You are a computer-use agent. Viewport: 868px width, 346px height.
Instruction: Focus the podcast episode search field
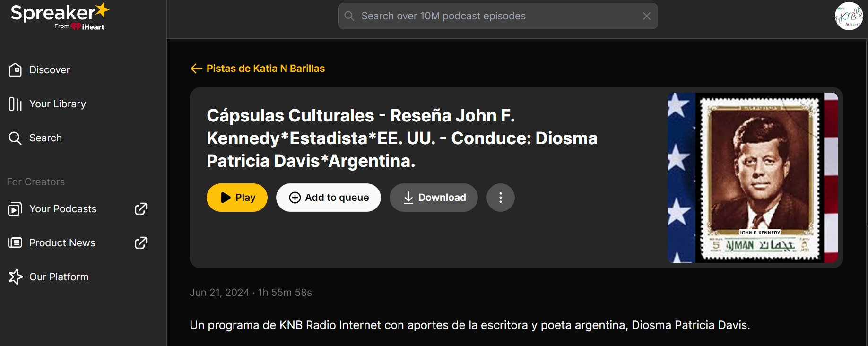point(498,16)
